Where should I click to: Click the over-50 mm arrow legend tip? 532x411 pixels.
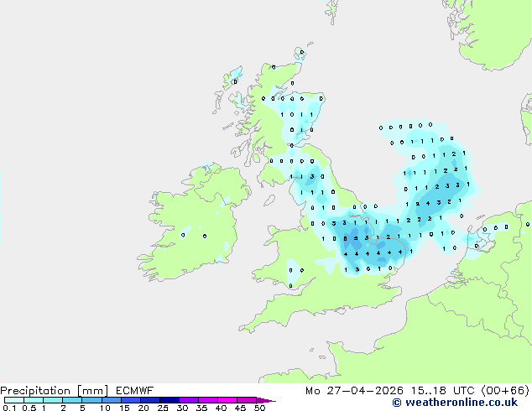(x=266, y=400)
